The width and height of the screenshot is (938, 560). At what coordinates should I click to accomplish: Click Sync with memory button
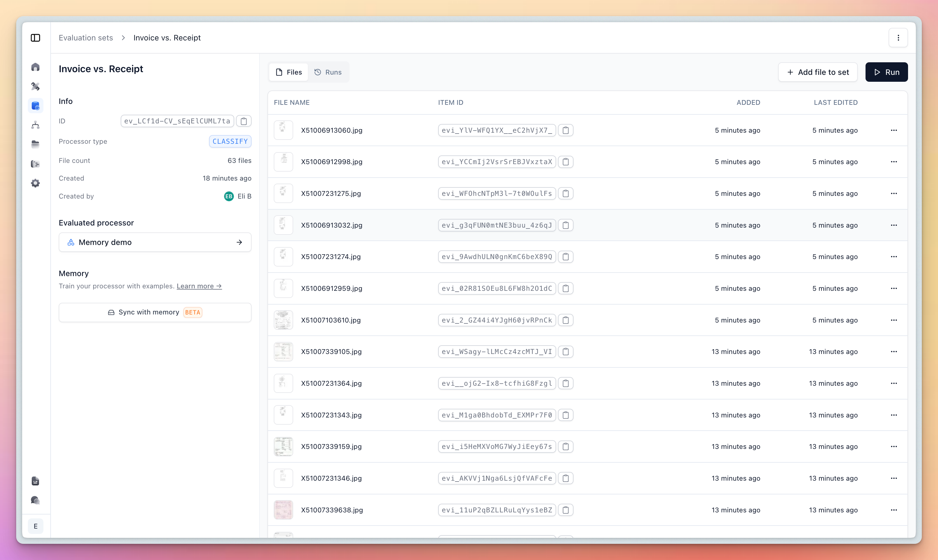[x=155, y=312]
